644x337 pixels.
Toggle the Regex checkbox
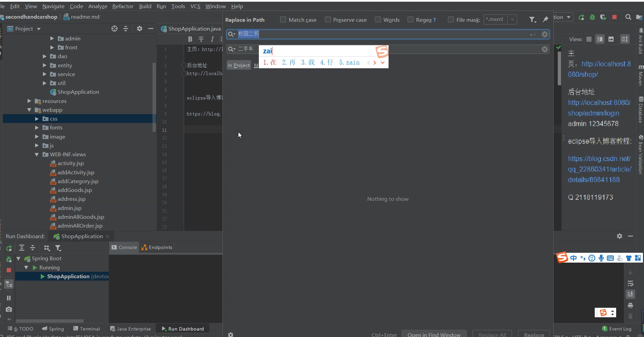(410, 20)
